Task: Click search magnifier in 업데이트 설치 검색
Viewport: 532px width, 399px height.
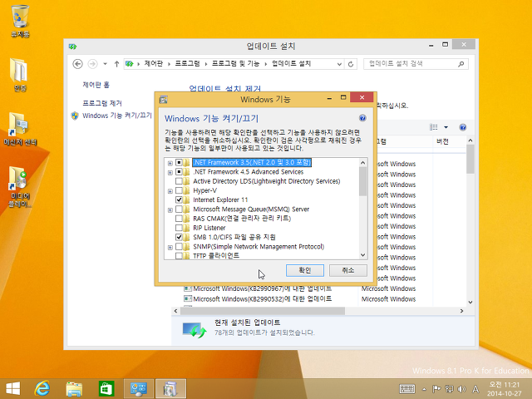Action: (461, 64)
